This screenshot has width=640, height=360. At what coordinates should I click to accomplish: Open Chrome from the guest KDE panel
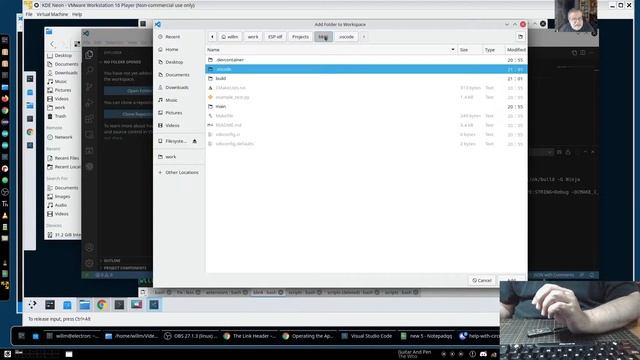(x=102, y=304)
